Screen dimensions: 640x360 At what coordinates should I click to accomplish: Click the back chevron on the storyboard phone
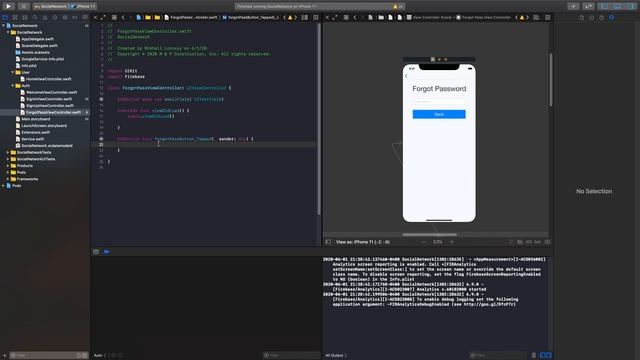[x=406, y=76]
